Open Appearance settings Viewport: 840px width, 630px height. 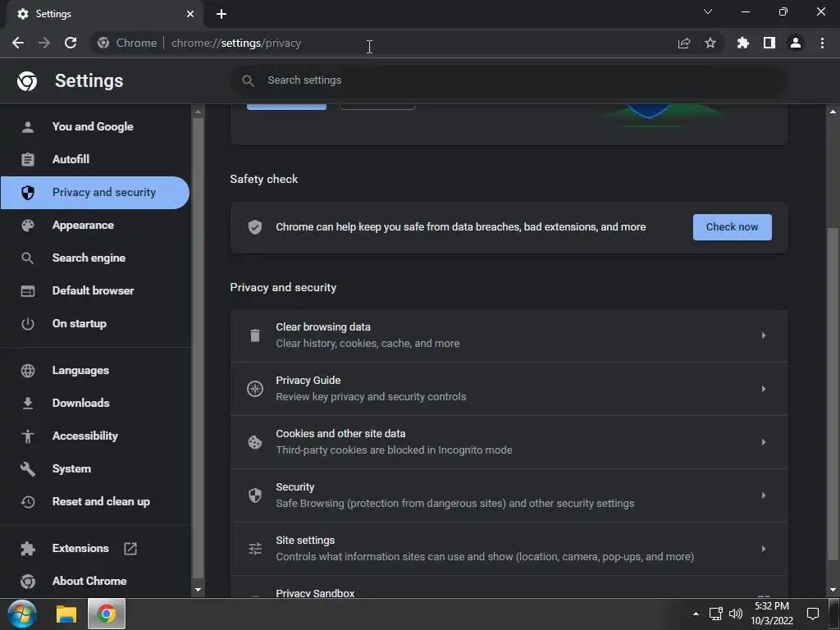coord(95,225)
